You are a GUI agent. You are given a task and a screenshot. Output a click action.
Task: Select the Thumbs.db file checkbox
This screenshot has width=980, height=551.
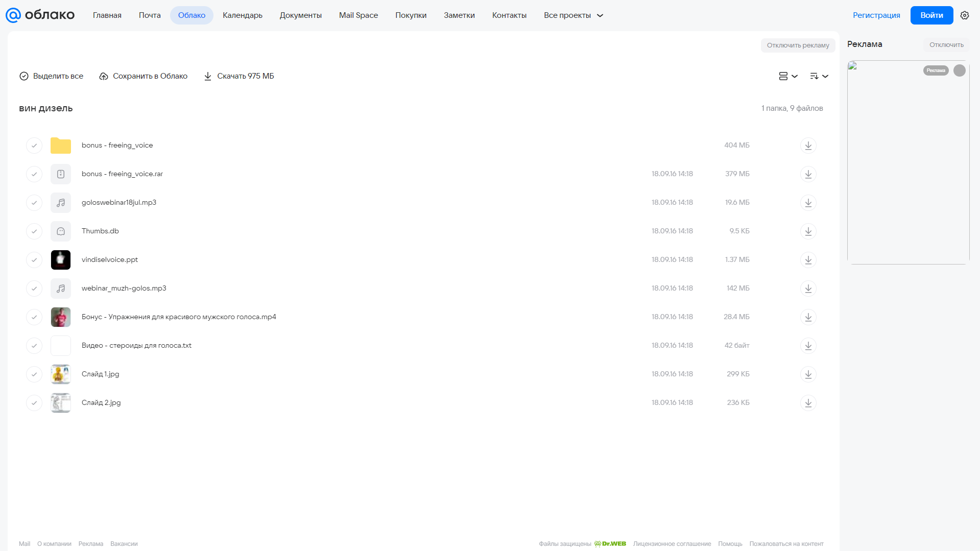click(34, 231)
